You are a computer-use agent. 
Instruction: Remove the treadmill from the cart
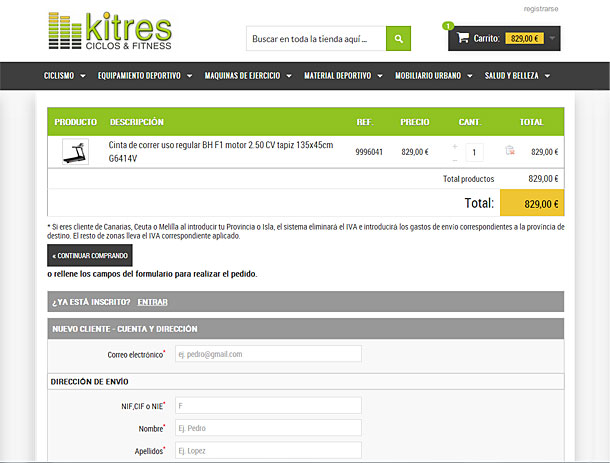click(510, 151)
